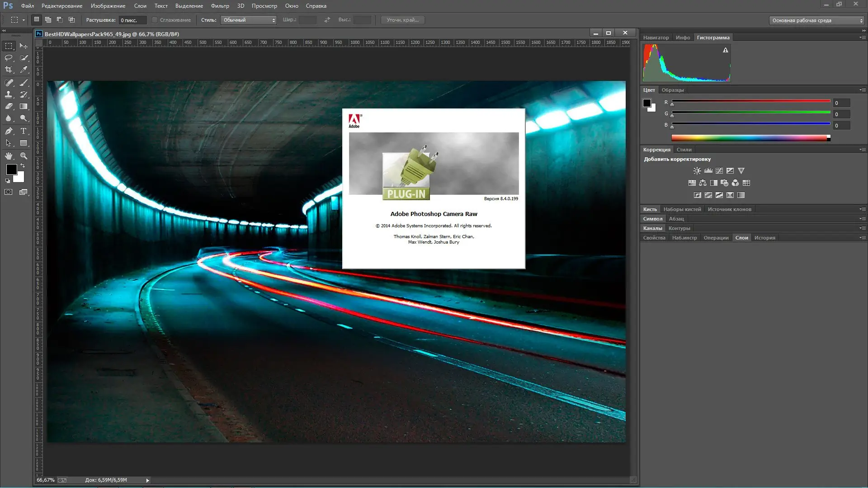Add a Levels adjustment layer

pos(708,170)
